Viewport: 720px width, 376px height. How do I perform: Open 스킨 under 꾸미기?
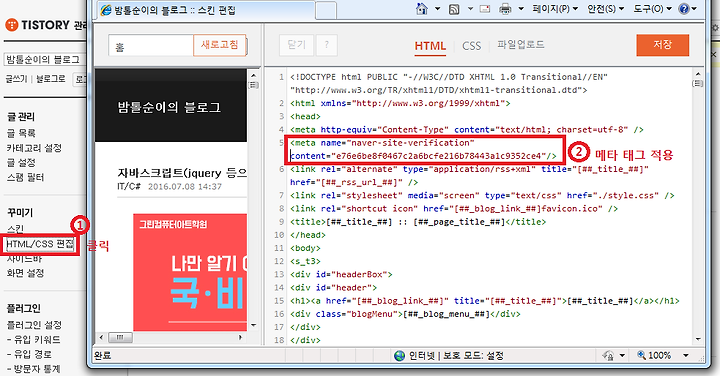tap(15, 228)
